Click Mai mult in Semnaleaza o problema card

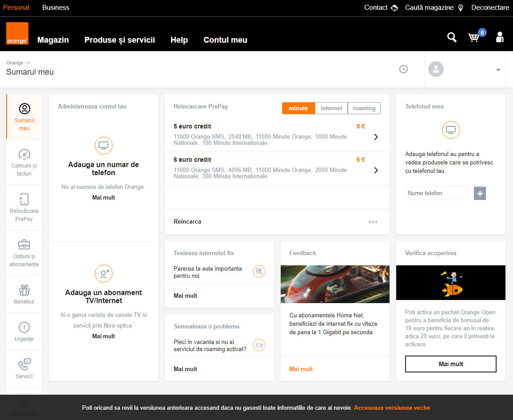(186, 369)
